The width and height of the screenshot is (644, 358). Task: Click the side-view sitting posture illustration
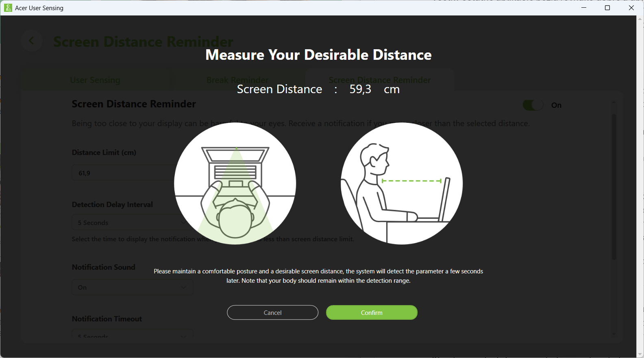coord(402,183)
